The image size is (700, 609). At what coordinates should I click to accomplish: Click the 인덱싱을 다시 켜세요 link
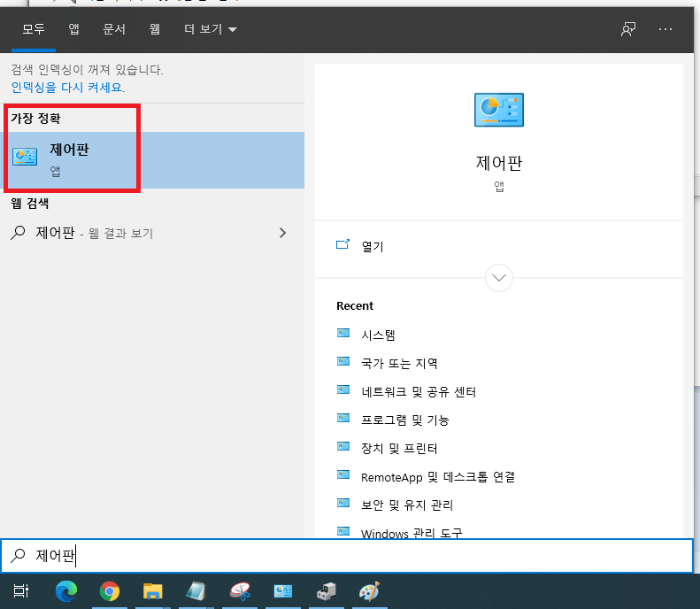[68, 87]
